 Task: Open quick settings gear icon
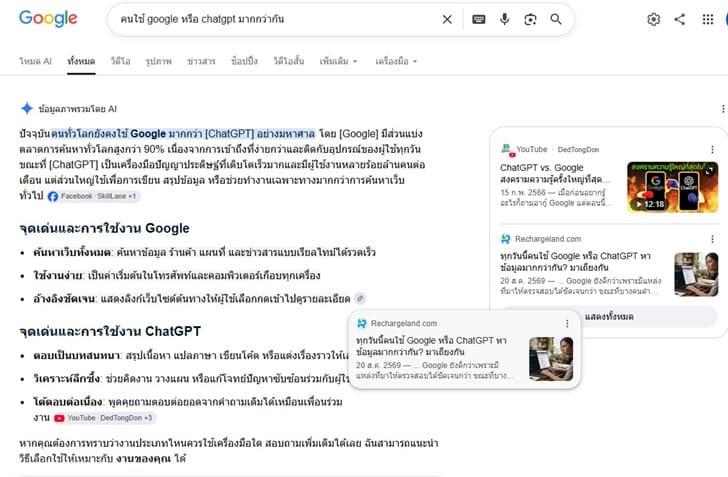[x=654, y=20]
